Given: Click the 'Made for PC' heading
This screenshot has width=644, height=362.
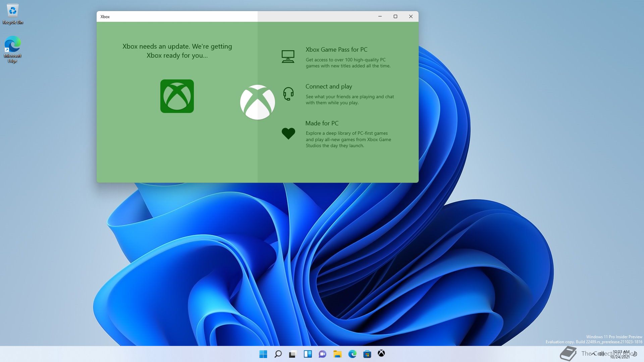Looking at the screenshot, I should (x=322, y=123).
